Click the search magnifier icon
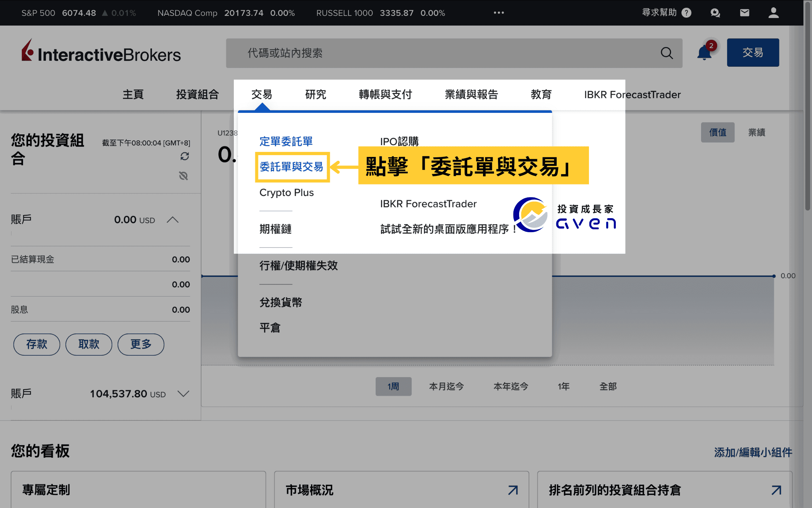 (667, 53)
